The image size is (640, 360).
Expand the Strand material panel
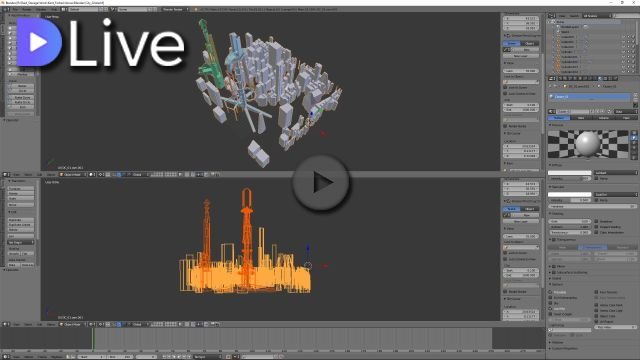[549, 278]
